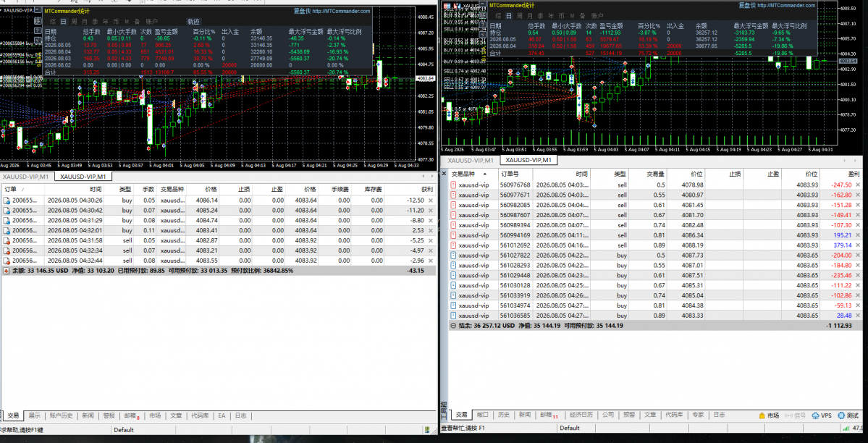Open MTCommander.com link in left panel
Viewport: 868px width, 443px height.
[x=341, y=11]
